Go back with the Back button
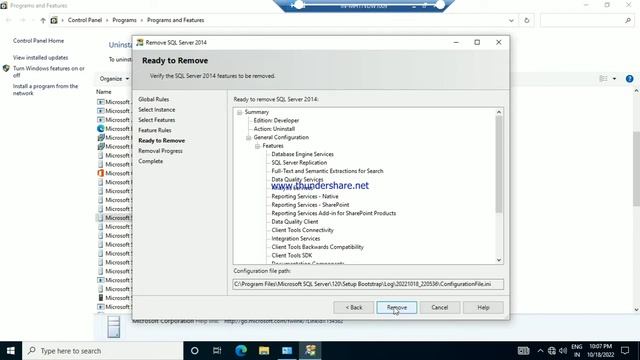 tap(353, 307)
